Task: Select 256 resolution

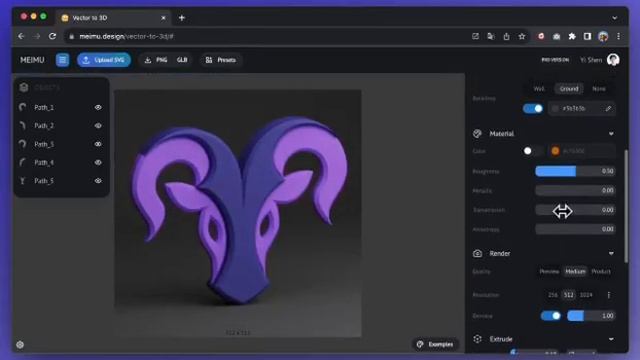Action: click(x=553, y=295)
